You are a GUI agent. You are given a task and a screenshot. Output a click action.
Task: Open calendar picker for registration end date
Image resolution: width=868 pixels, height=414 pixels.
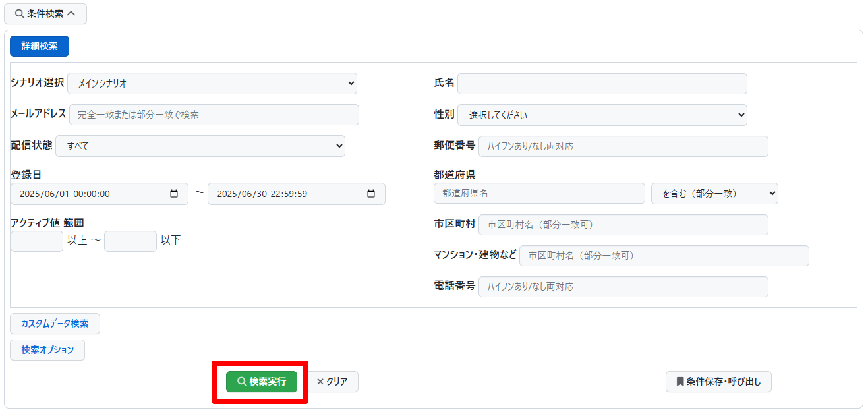tap(371, 194)
